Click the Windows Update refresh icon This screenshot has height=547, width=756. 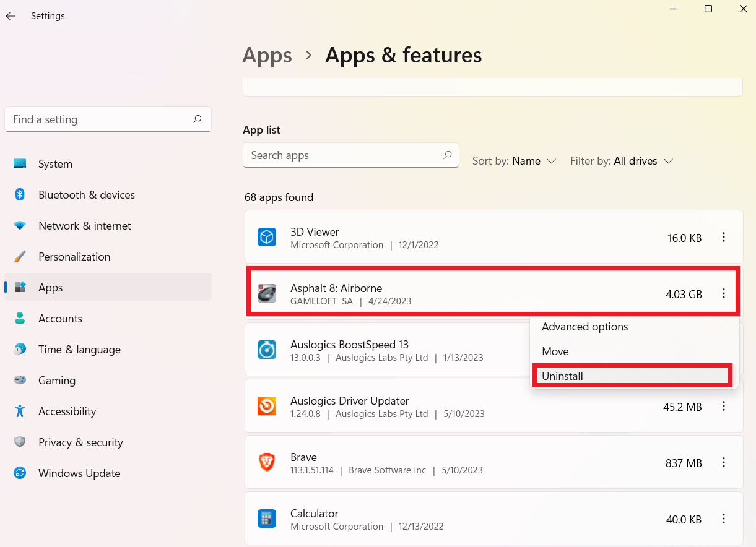(20, 473)
